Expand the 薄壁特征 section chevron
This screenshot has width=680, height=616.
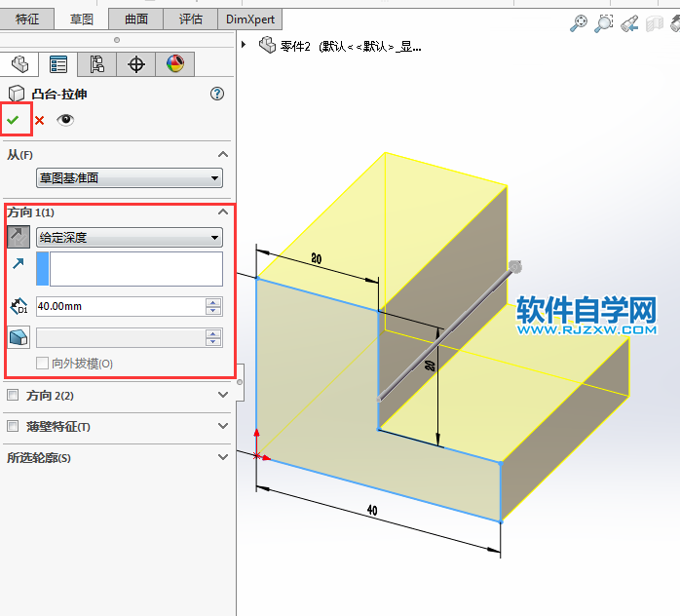tap(223, 426)
